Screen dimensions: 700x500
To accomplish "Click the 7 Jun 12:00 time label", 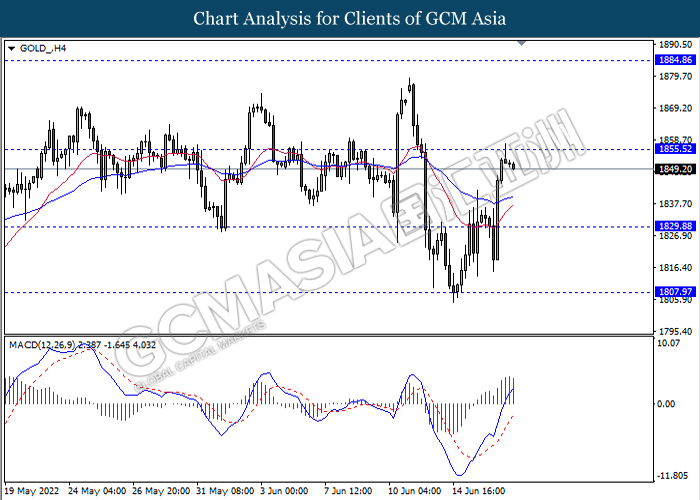I will [x=348, y=491].
